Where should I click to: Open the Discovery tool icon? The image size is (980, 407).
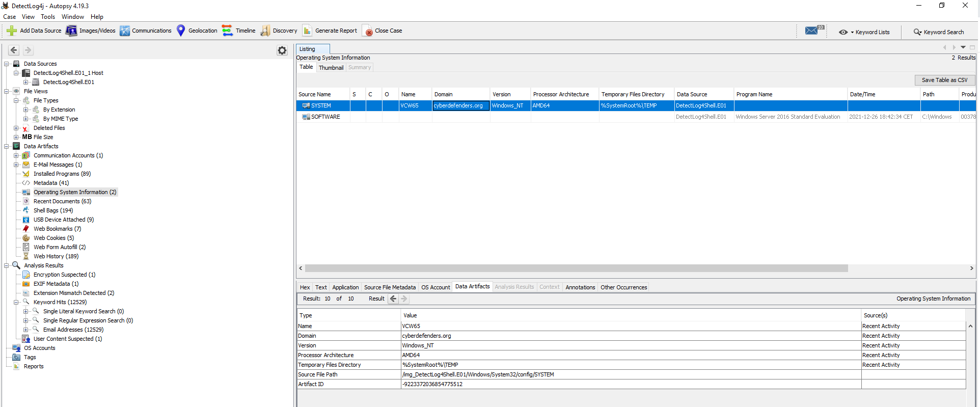coord(265,31)
